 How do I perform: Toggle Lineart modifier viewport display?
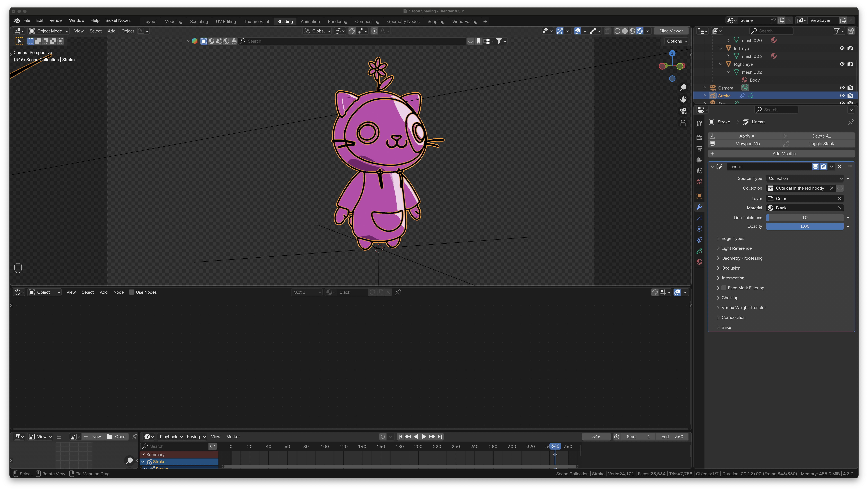[815, 167]
